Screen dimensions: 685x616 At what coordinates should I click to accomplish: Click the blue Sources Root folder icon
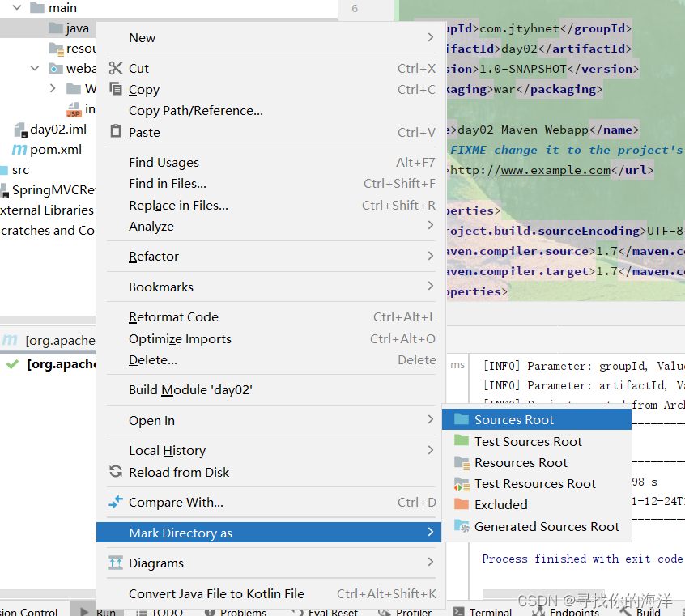(x=462, y=419)
